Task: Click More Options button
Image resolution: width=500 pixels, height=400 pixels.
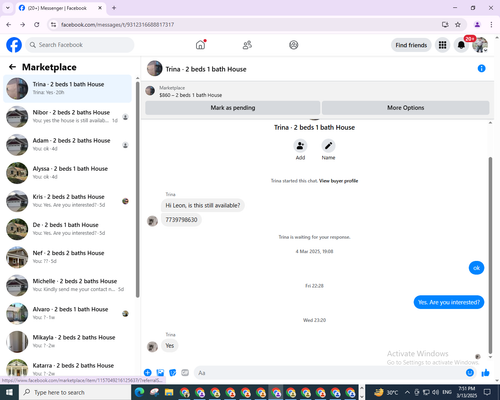Action: coord(405,108)
